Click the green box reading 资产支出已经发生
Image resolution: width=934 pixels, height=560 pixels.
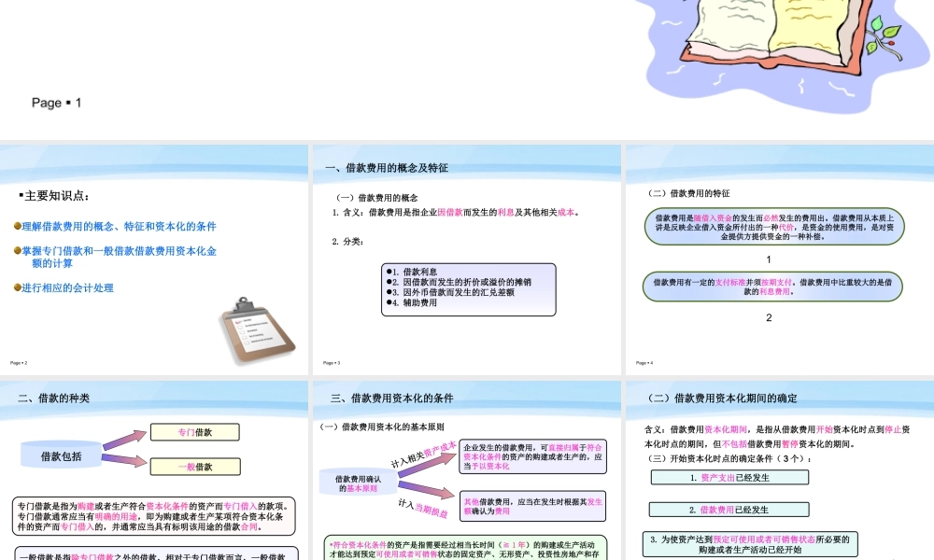click(x=729, y=477)
